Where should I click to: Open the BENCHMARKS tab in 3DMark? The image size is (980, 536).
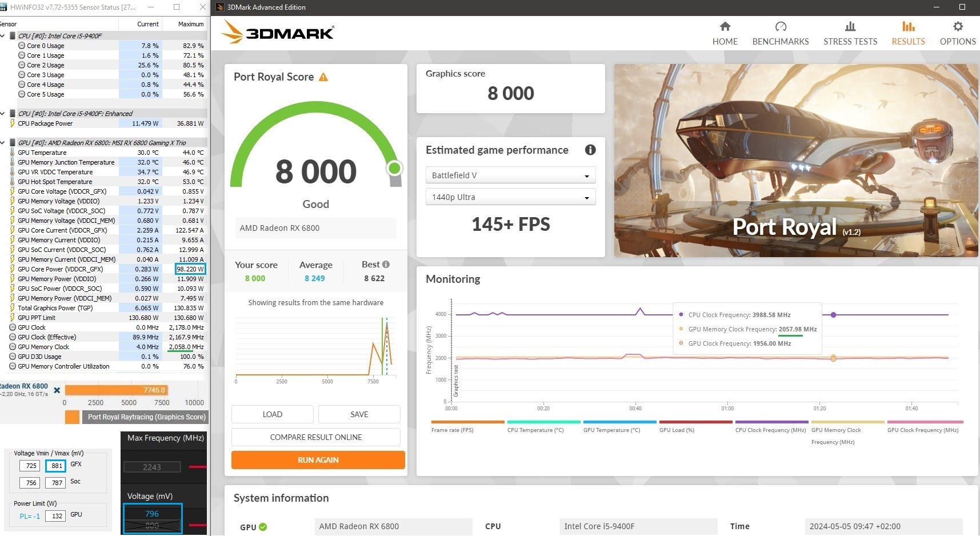point(781,34)
